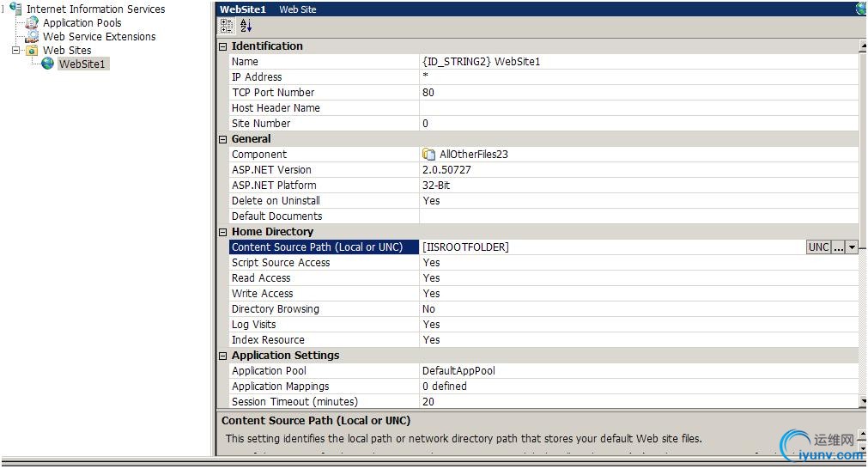Click the empty Host Header Name field

(639, 108)
